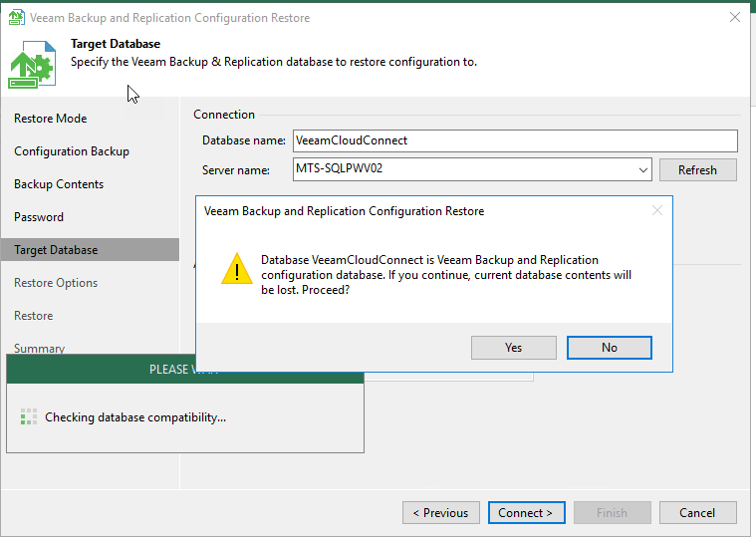This screenshot has width=756, height=540.
Task: Click the Refresh button for servers
Action: click(697, 170)
